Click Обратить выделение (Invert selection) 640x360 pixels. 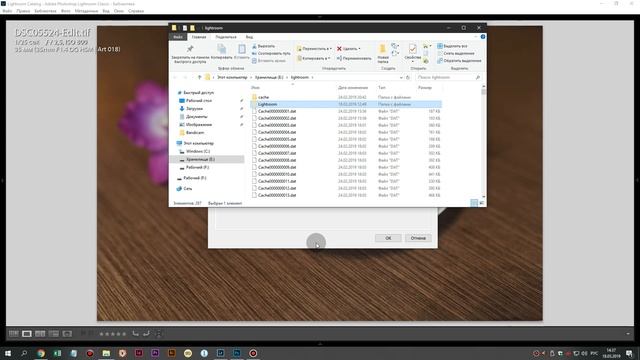(x=459, y=61)
